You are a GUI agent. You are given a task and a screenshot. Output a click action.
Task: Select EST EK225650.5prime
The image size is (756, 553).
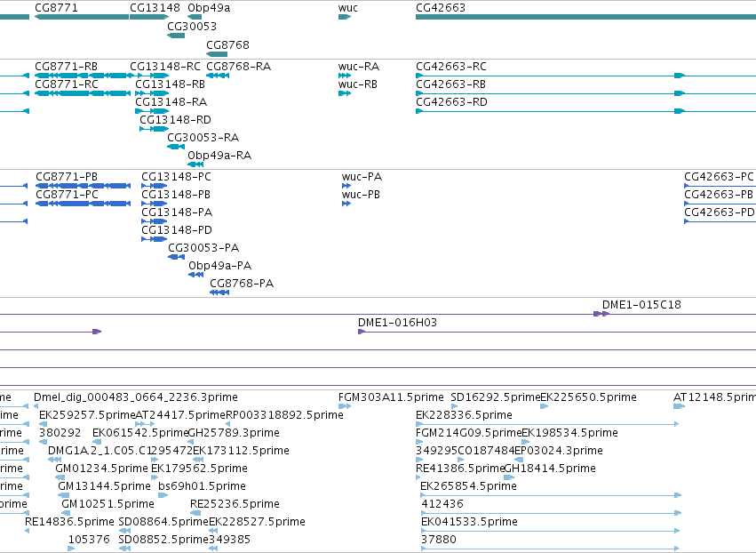coord(588,397)
